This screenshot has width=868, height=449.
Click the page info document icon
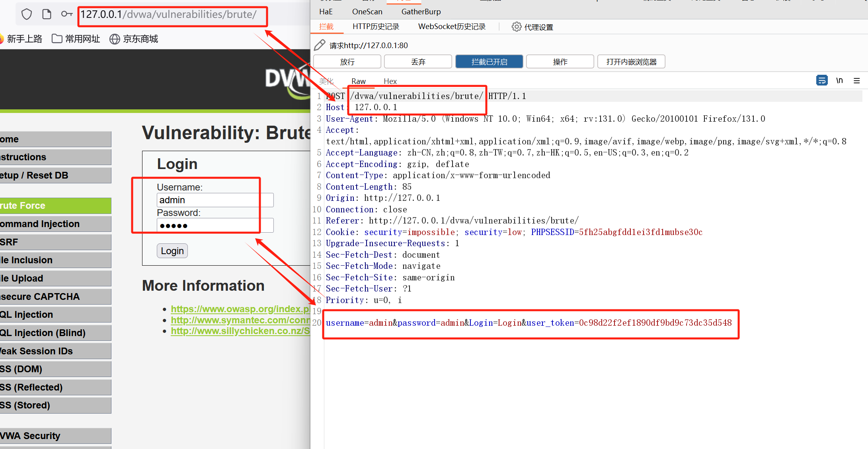pos(47,14)
